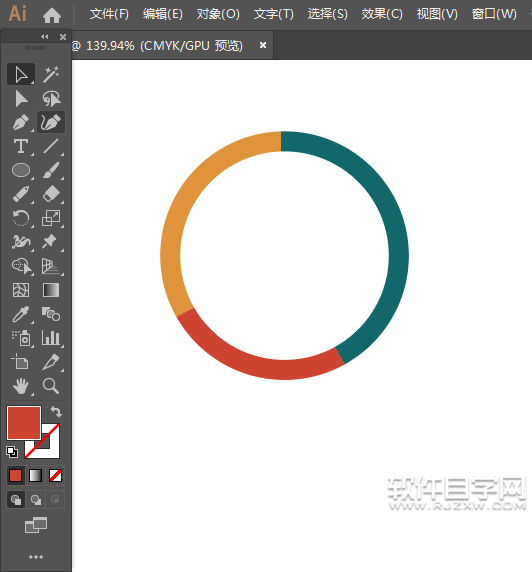Swap fill and stroke colors arrow

pyautogui.click(x=56, y=411)
